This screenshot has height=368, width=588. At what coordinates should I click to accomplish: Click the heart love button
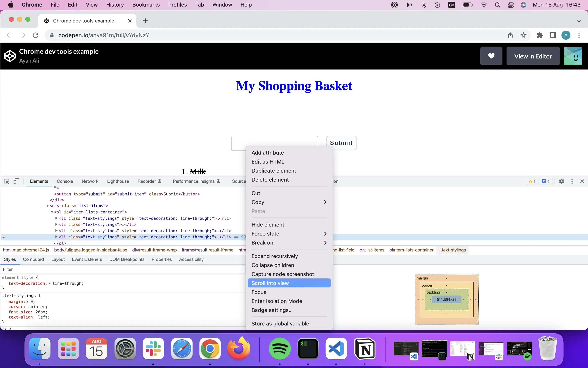(x=491, y=56)
